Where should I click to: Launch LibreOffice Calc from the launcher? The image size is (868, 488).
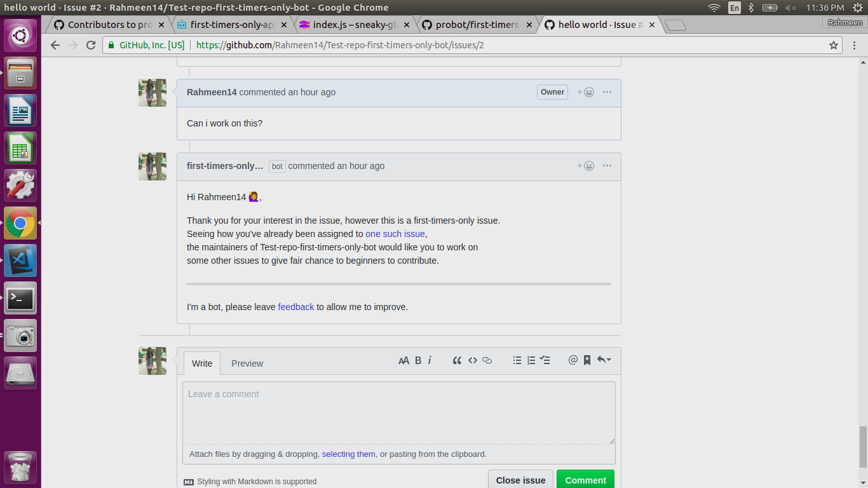(x=21, y=149)
